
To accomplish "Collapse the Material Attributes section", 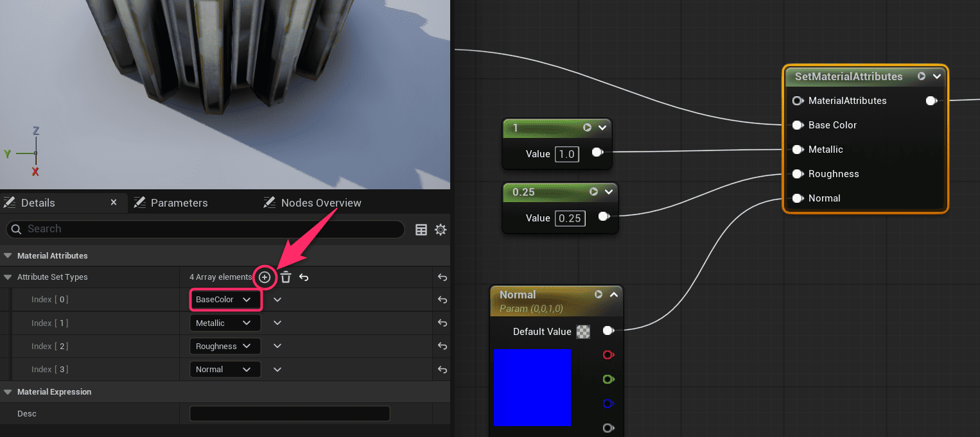I will click(x=8, y=255).
